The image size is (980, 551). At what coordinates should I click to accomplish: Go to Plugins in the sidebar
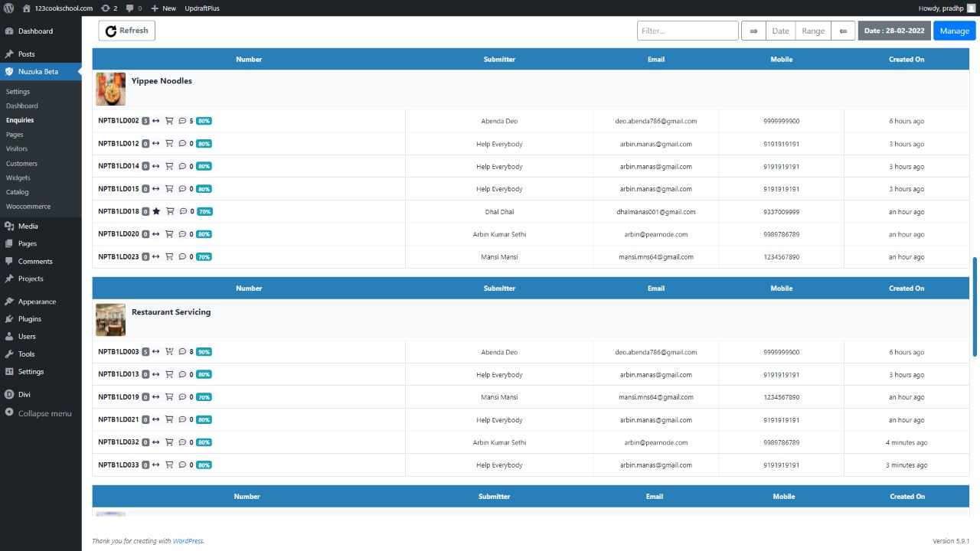[x=30, y=319]
